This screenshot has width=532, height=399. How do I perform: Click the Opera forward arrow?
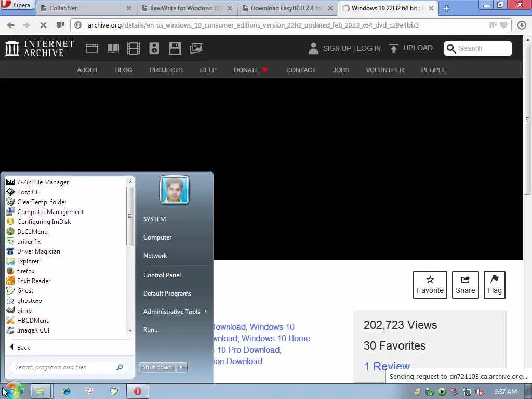pyautogui.click(x=26, y=25)
